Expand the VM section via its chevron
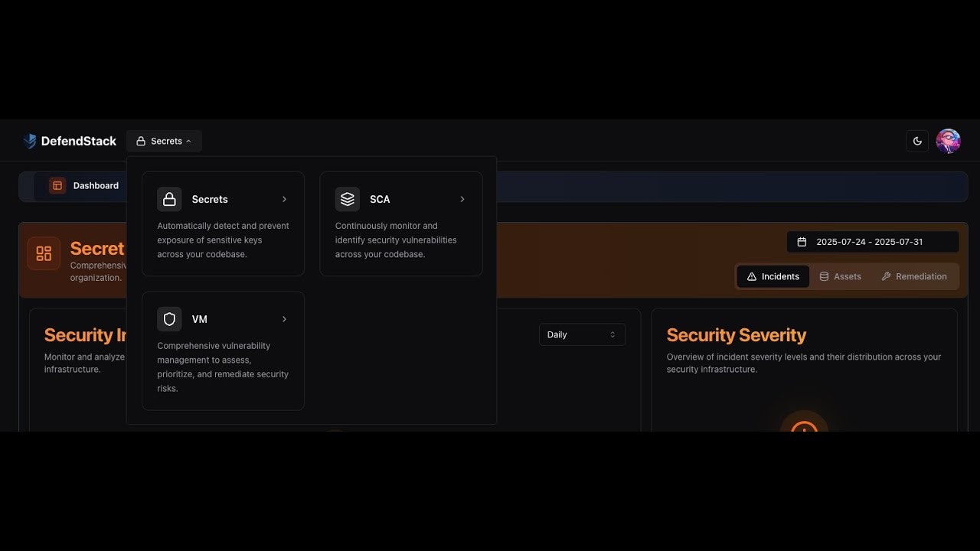 pyautogui.click(x=284, y=319)
